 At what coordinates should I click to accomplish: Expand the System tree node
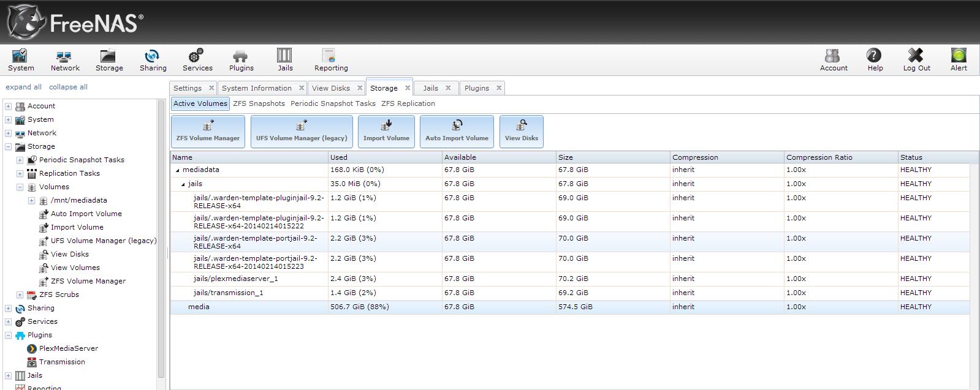(x=8, y=119)
